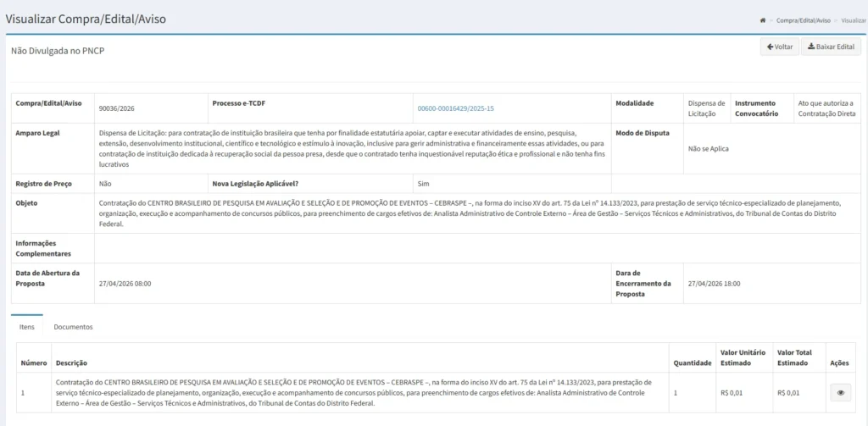Click the Ações column header
Viewport: 868px width, 426px height.
coord(840,363)
